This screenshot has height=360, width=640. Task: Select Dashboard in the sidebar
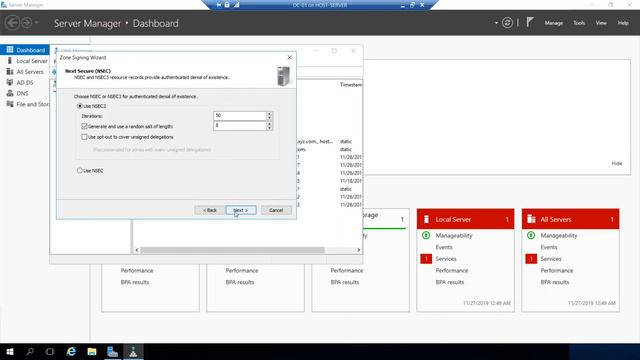click(x=25, y=50)
